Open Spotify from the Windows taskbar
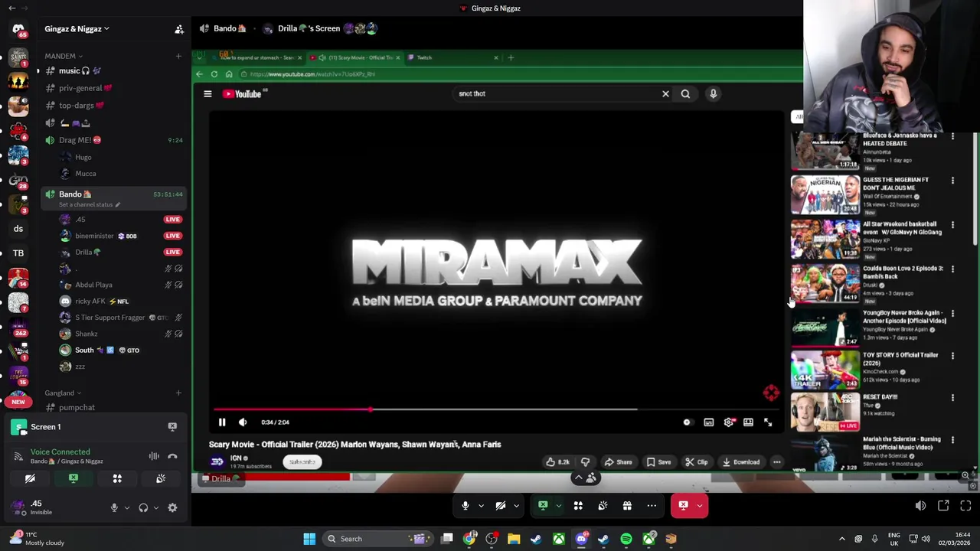 click(626, 539)
